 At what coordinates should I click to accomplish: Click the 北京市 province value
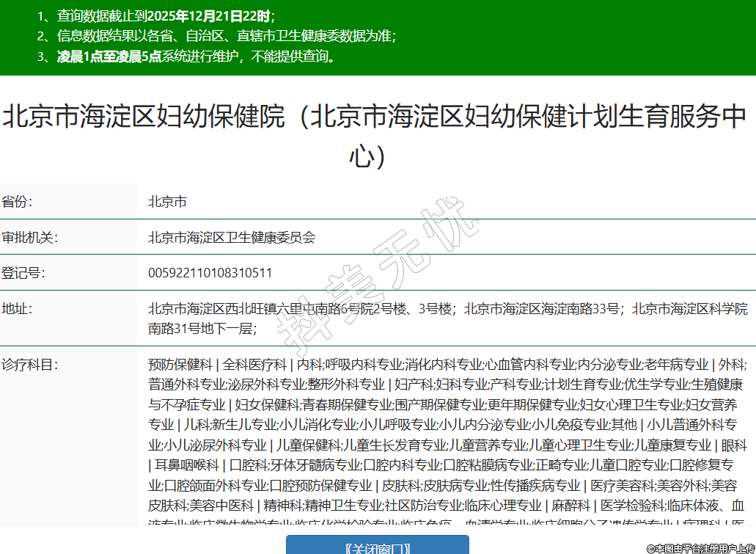pos(167,202)
